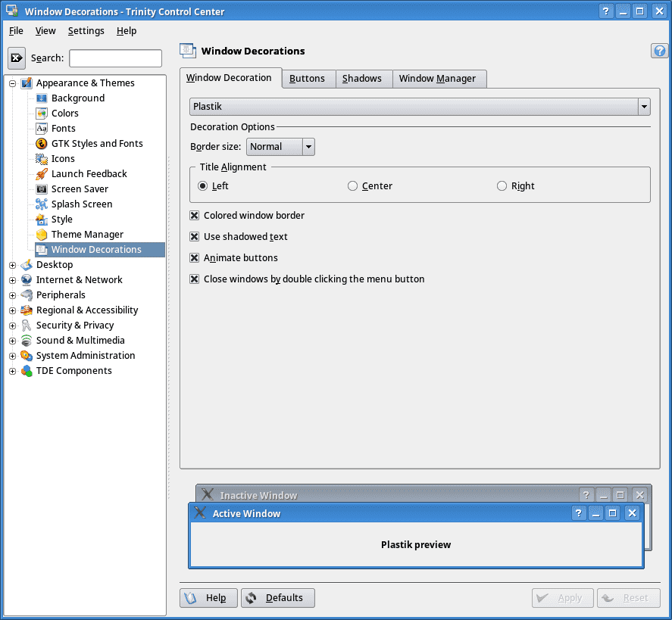
Task: Click the Launch Feedback rocket icon
Action: click(42, 174)
